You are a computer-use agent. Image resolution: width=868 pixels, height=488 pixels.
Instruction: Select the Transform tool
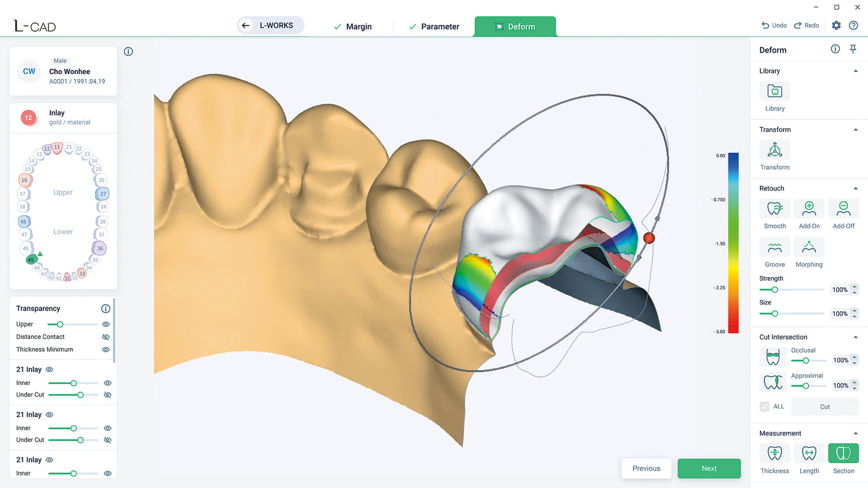click(x=774, y=150)
